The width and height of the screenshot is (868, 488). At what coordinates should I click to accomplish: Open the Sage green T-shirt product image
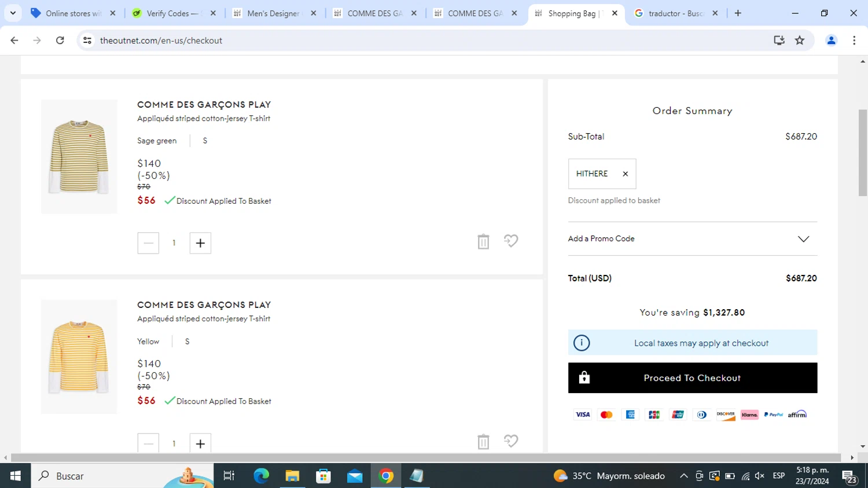79,157
